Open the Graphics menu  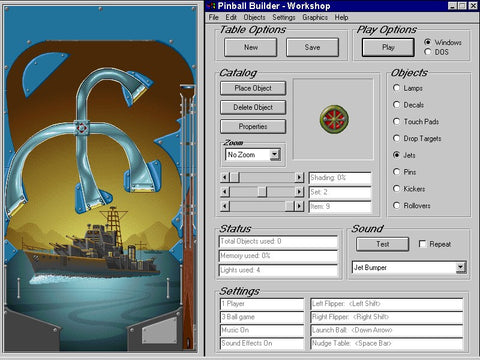[x=315, y=17]
